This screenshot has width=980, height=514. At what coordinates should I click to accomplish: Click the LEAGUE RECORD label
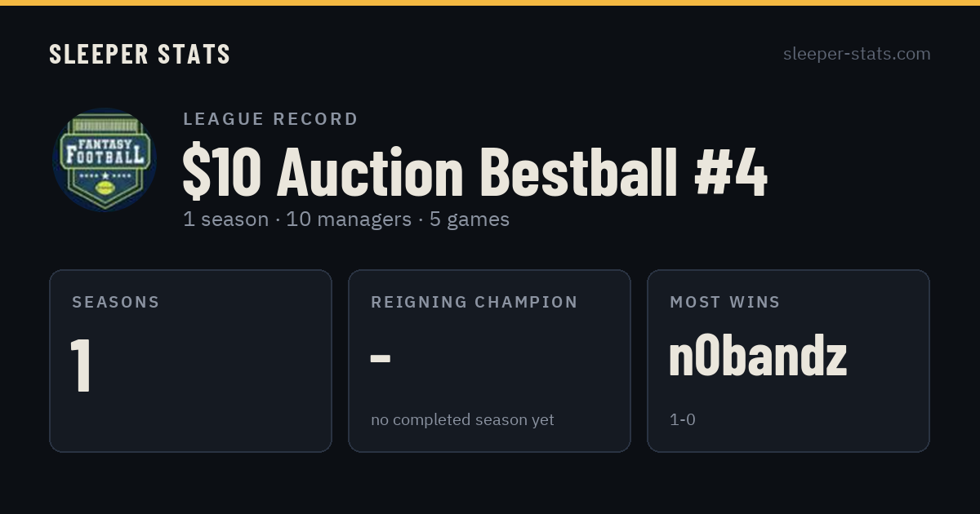point(270,119)
